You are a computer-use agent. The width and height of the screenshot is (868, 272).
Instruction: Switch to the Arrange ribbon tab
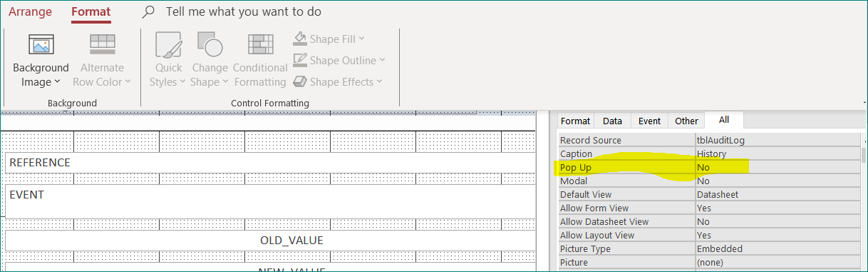(30, 11)
